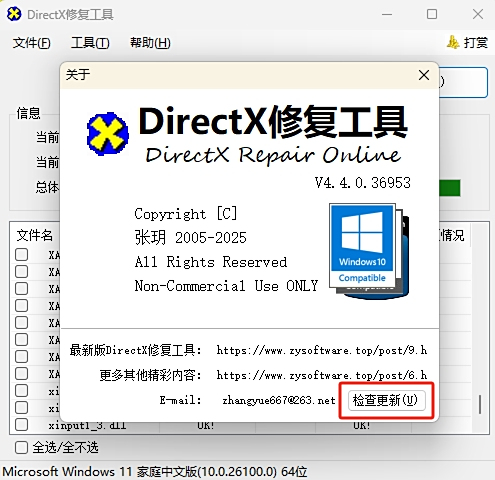Open the 工具(T) menu
This screenshot has height=480, width=495.
tap(90, 43)
